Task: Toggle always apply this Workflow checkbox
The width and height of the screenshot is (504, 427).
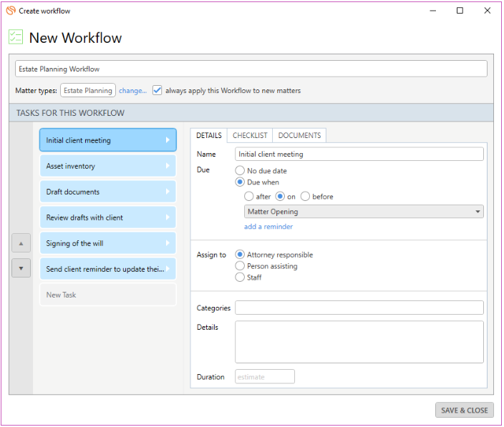Action: [157, 90]
